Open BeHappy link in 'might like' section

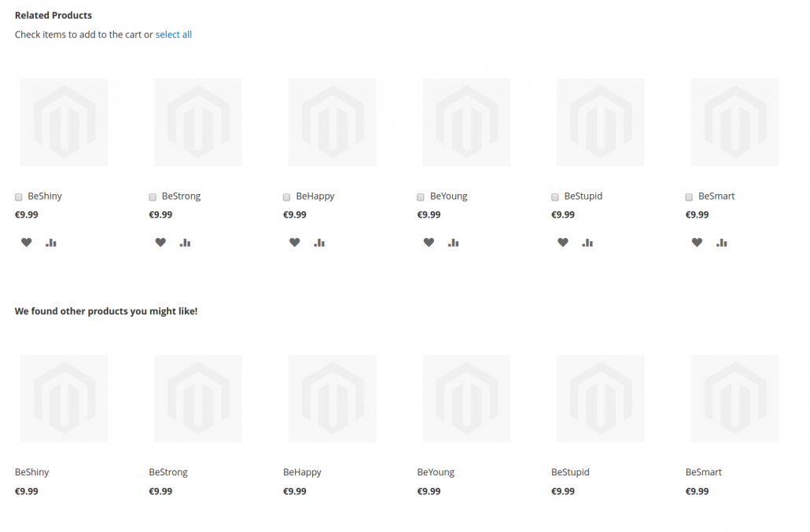click(302, 472)
